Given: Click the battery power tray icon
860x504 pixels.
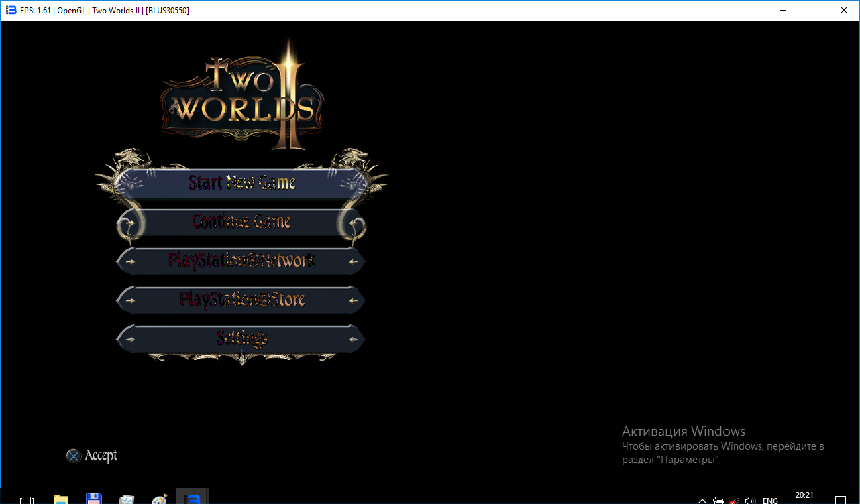Looking at the screenshot, I should click(718, 501).
